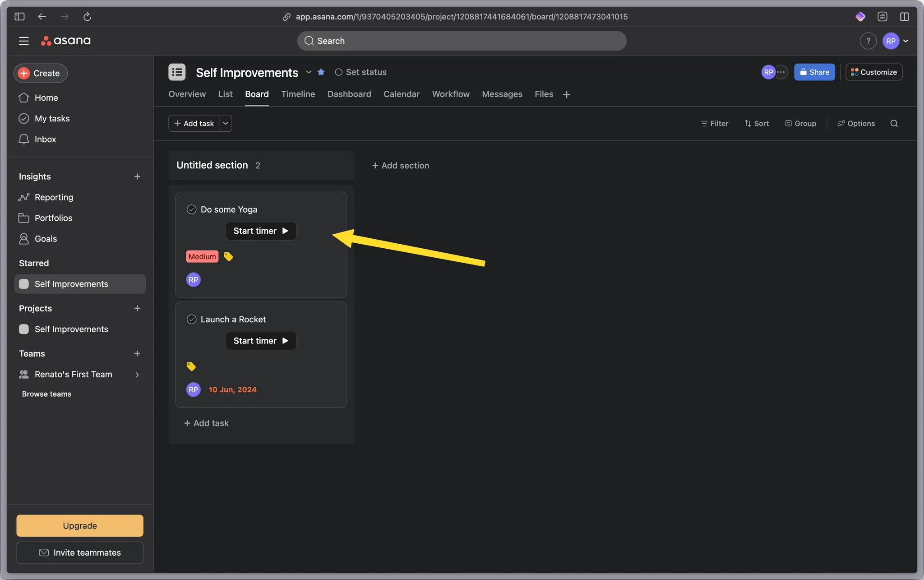Click the search magnifier icon in board toolbar
Screen dimensions: 924x580
coord(894,124)
